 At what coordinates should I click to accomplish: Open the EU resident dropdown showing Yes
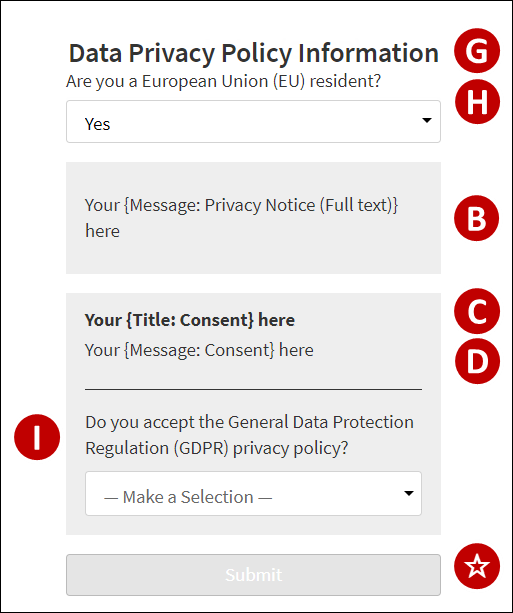point(253,122)
